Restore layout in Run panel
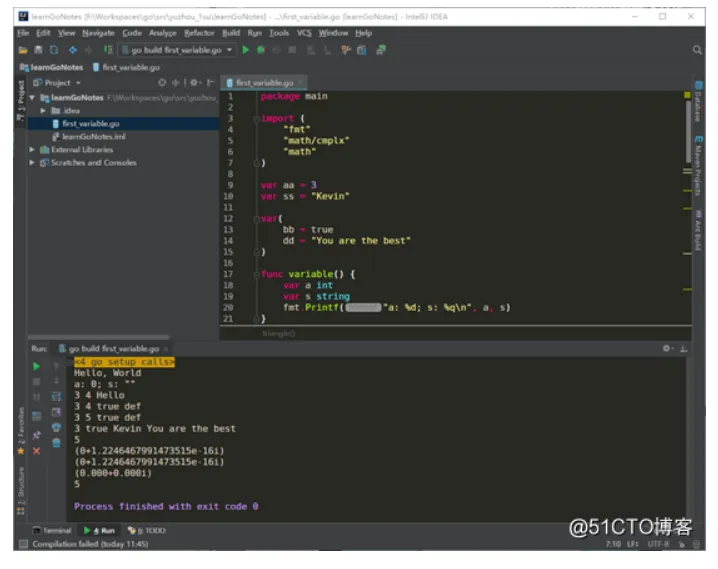 click(37, 416)
